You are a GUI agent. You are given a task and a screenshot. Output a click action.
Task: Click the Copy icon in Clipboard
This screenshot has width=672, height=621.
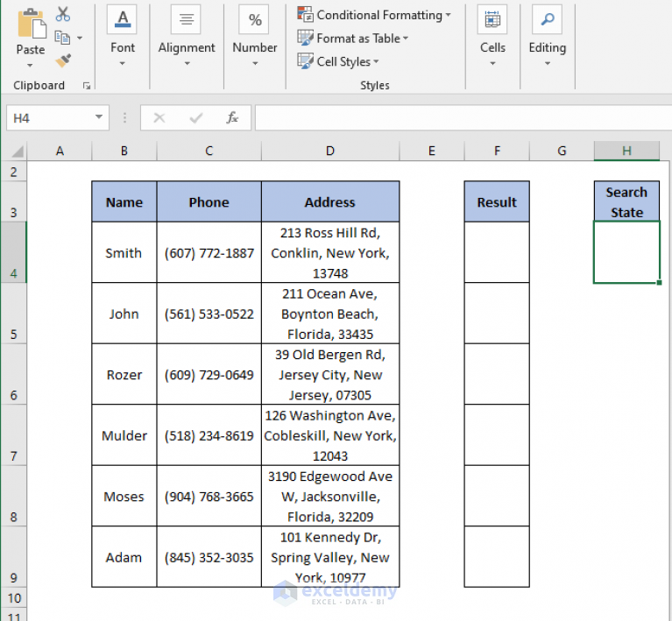[62, 38]
